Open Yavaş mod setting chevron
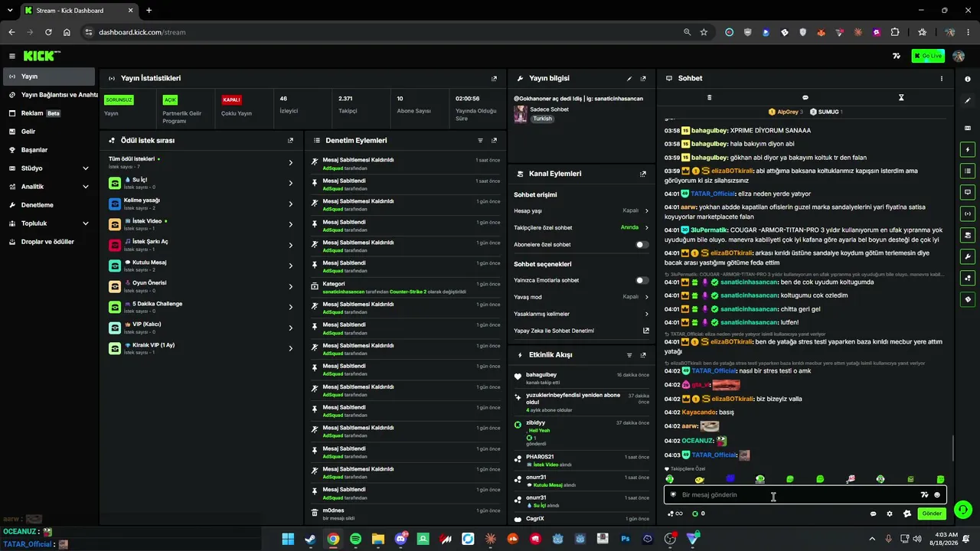The image size is (980, 551). (x=647, y=297)
